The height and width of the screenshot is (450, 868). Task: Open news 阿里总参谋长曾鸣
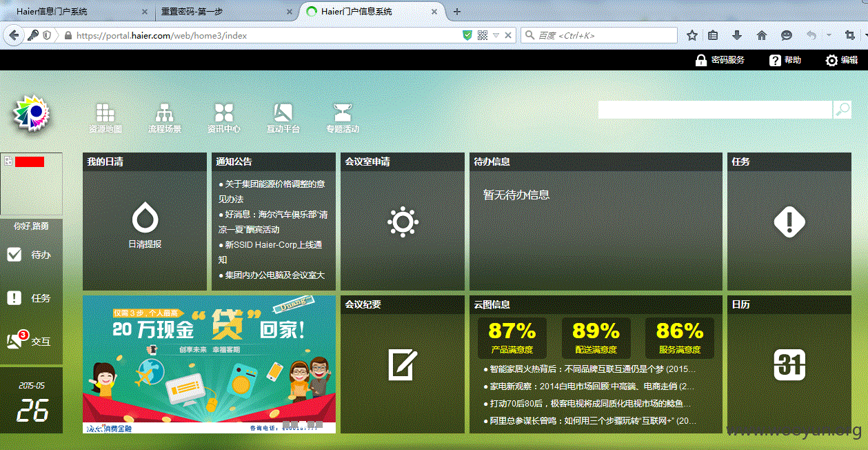[589, 420]
